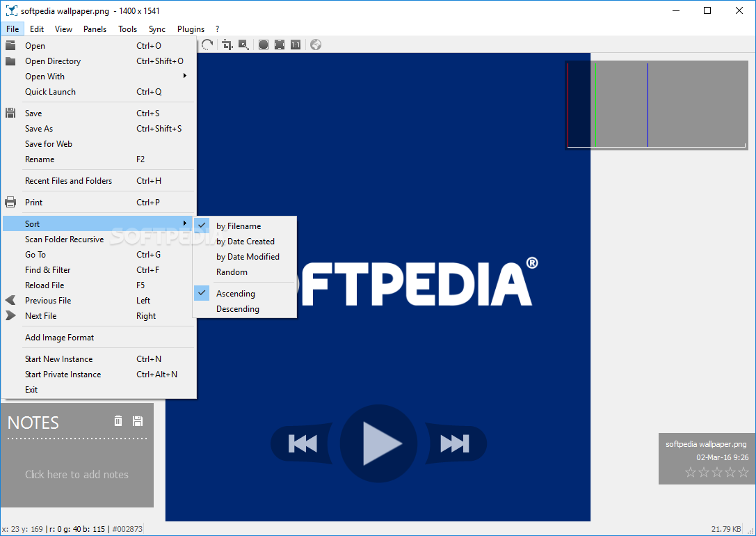Click the app icon in title bar
Image resolution: width=756 pixels, height=536 pixels.
[x=11, y=10]
